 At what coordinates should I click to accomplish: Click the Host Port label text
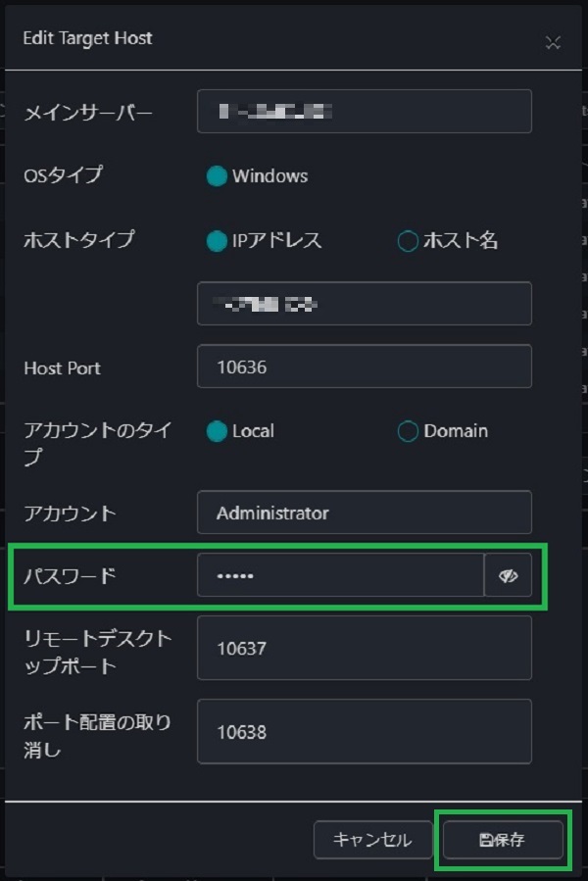[x=62, y=368]
